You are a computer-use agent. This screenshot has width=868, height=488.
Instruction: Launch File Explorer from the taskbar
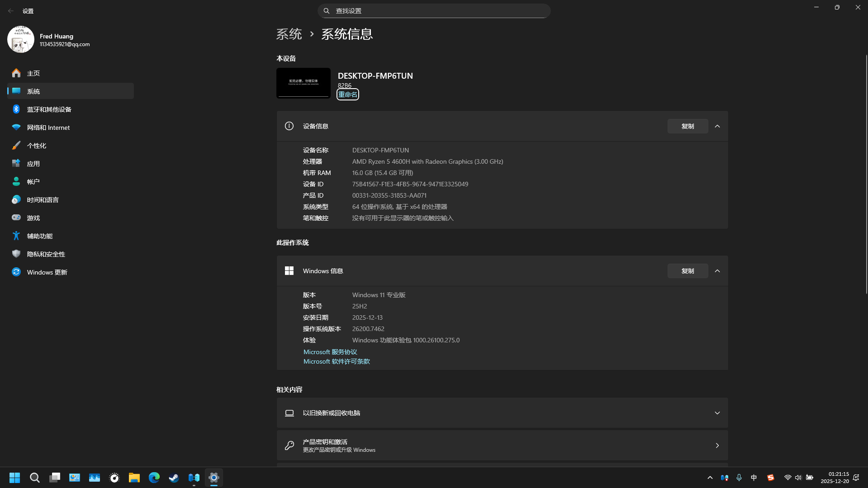tap(134, 478)
